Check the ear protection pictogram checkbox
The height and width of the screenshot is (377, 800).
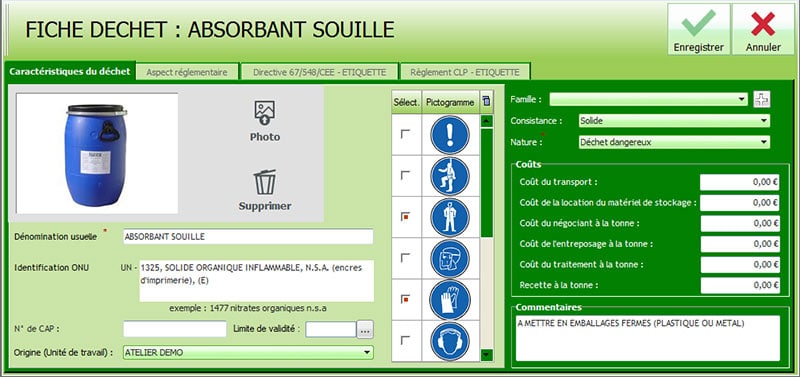[406, 340]
